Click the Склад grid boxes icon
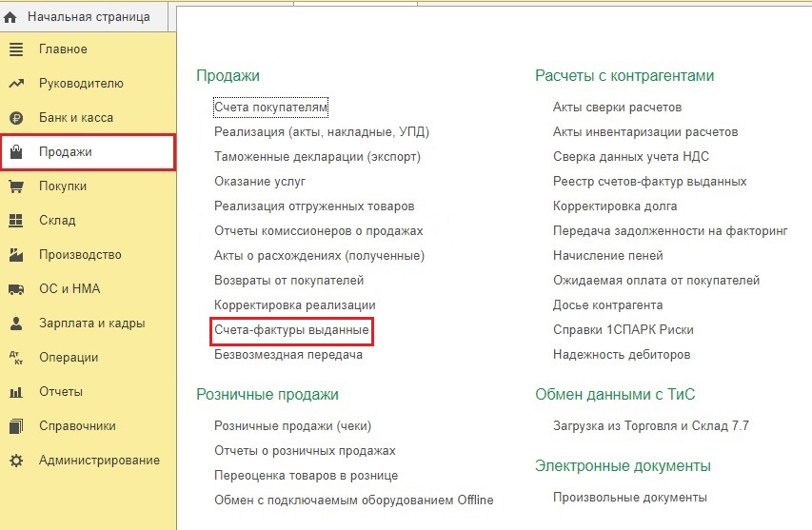Screen dimensions: 812x530 [x=16, y=221]
